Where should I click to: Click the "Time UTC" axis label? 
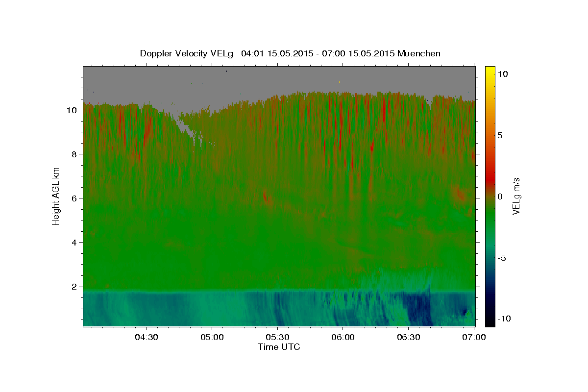279,347
